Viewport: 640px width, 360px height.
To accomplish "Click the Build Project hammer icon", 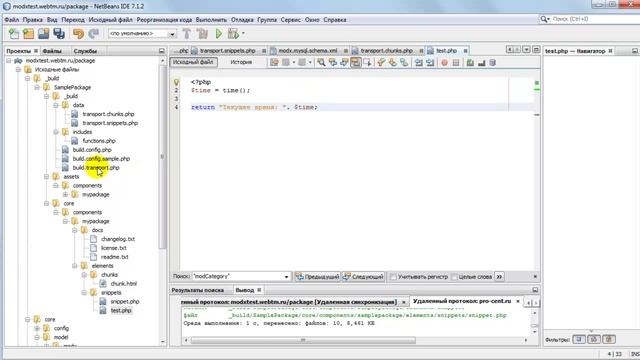I will (x=187, y=34).
